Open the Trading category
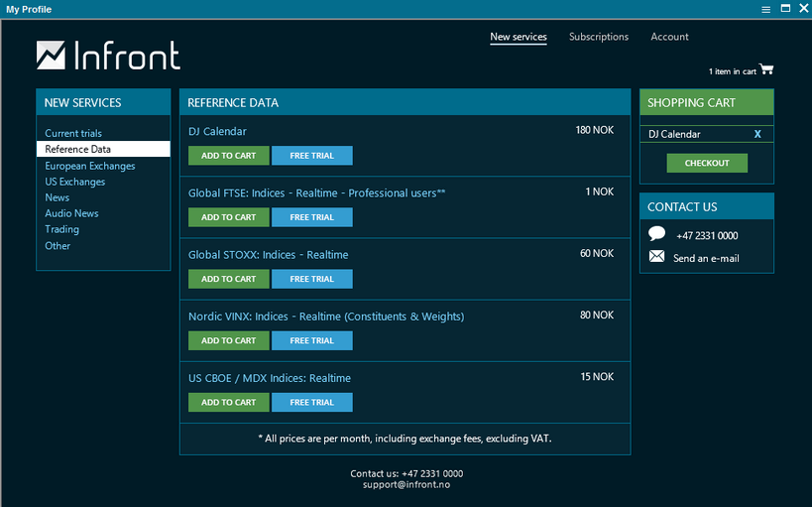 pos(61,229)
